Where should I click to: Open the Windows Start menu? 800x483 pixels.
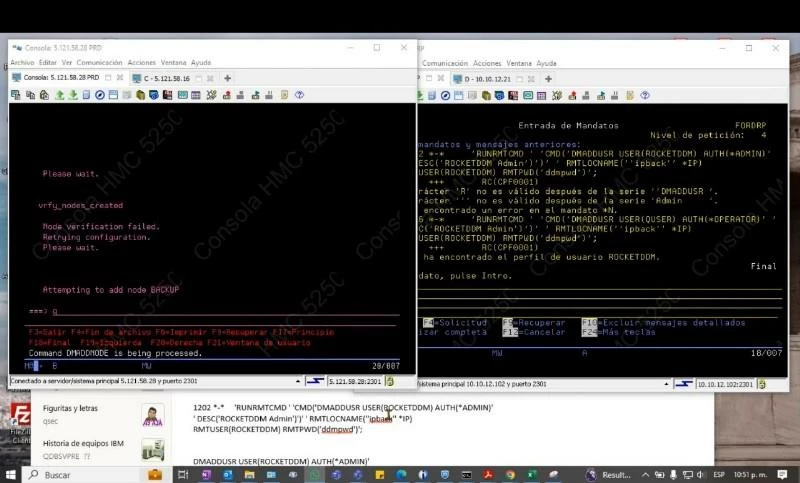pyautogui.click(x=10, y=475)
